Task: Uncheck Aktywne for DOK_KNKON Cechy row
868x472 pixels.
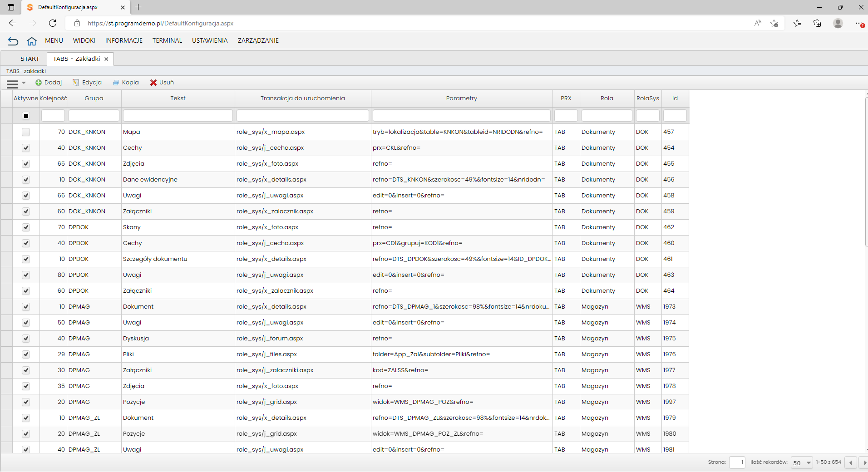Action: 26,148
